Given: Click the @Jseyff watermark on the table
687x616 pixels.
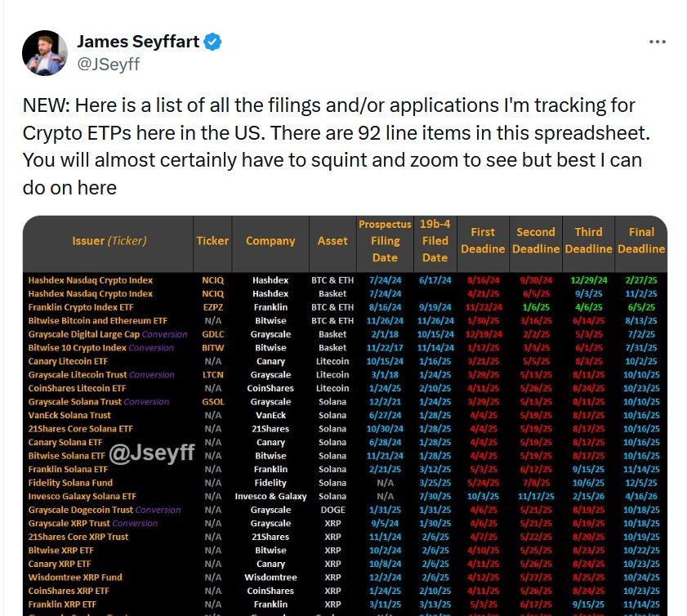Looking at the screenshot, I should (152, 453).
